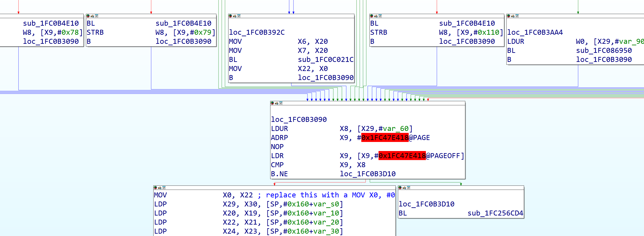Click the pencil icon on loc_1FC0B3AA4 block
The height and width of the screenshot is (236, 644).
click(513, 16)
